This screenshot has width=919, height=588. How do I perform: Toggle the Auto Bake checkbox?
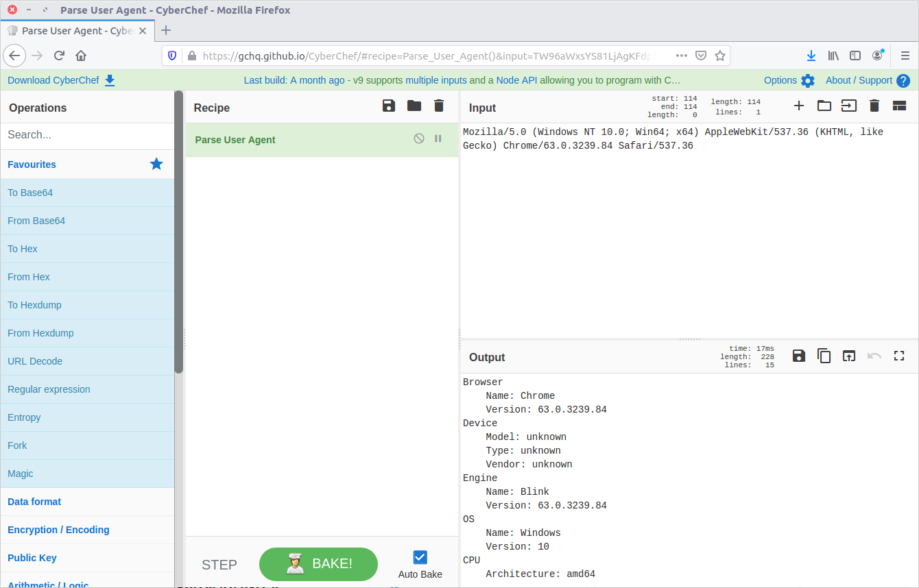[420, 557]
